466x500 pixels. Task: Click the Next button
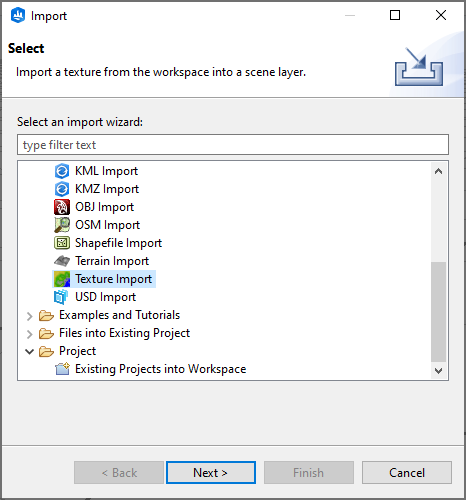coord(211,473)
